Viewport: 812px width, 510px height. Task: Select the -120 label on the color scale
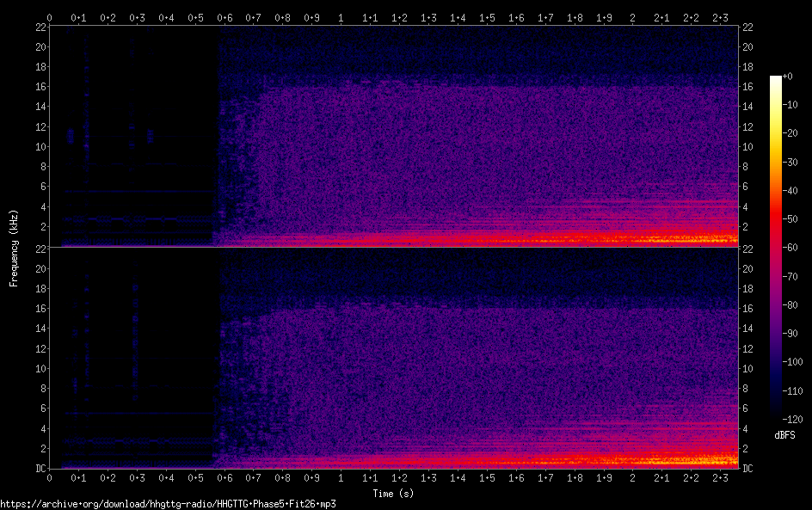pos(784,421)
